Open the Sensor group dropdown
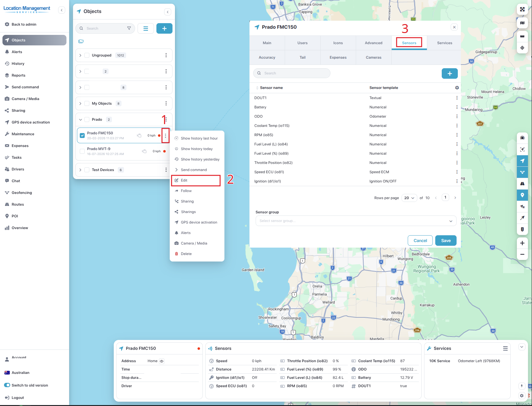 [x=356, y=221]
